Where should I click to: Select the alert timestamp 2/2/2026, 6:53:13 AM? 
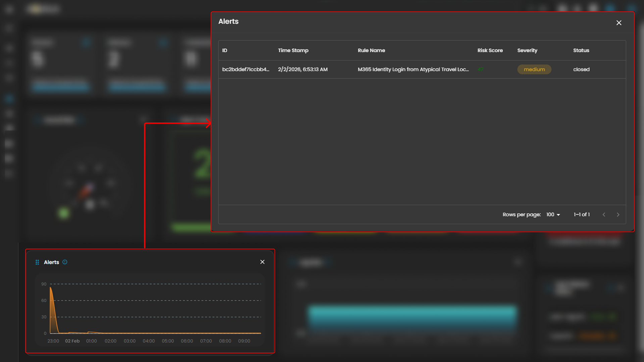pyautogui.click(x=303, y=69)
